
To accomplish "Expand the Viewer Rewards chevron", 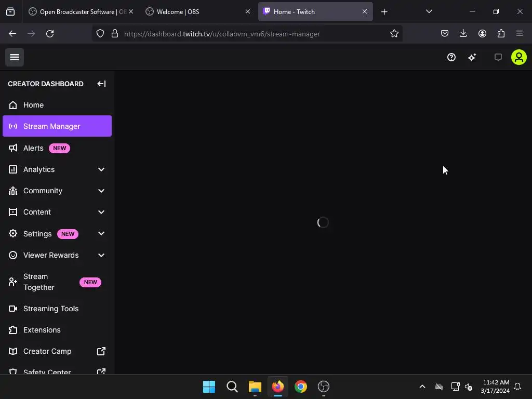I will pos(101,255).
